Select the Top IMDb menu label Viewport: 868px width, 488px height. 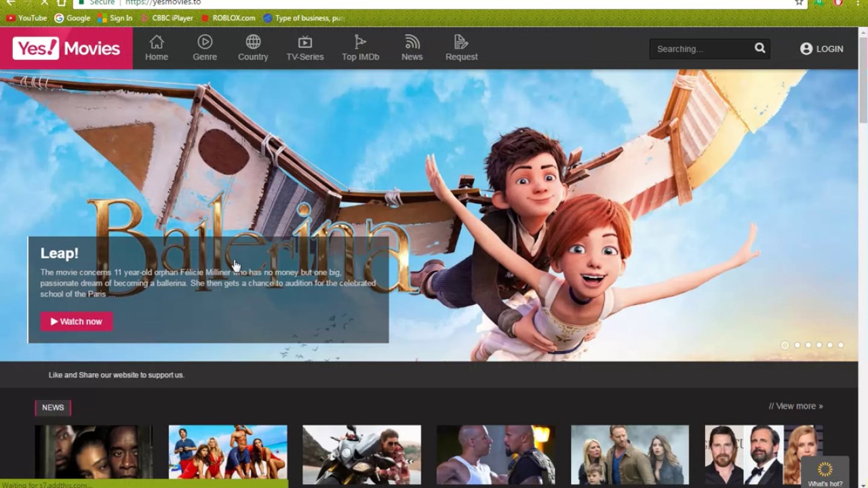pos(360,57)
